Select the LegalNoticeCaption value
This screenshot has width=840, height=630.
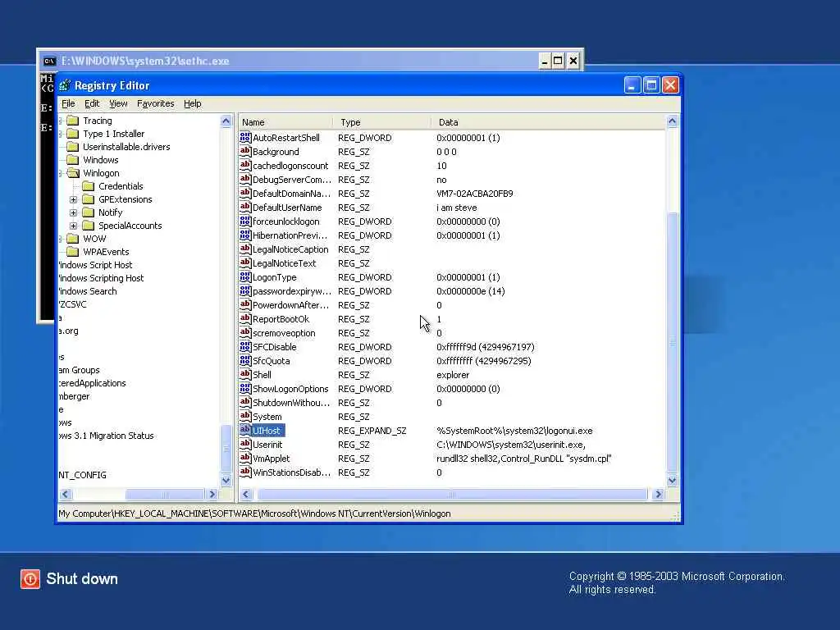pos(290,249)
